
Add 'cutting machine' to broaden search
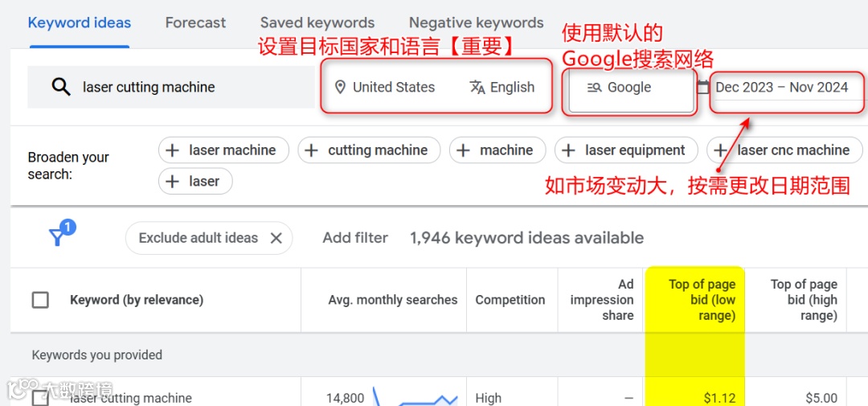[x=369, y=150]
